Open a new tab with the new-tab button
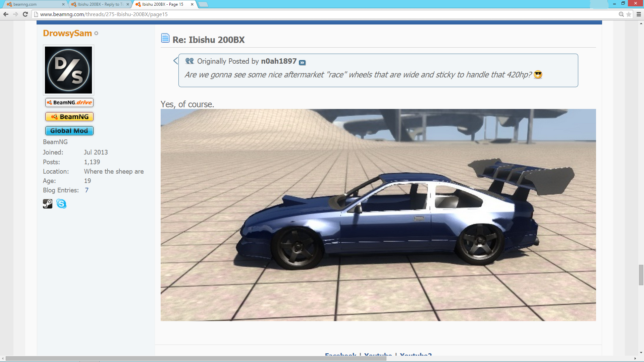Image resolution: width=644 pixels, height=362 pixels. pos(203,4)
